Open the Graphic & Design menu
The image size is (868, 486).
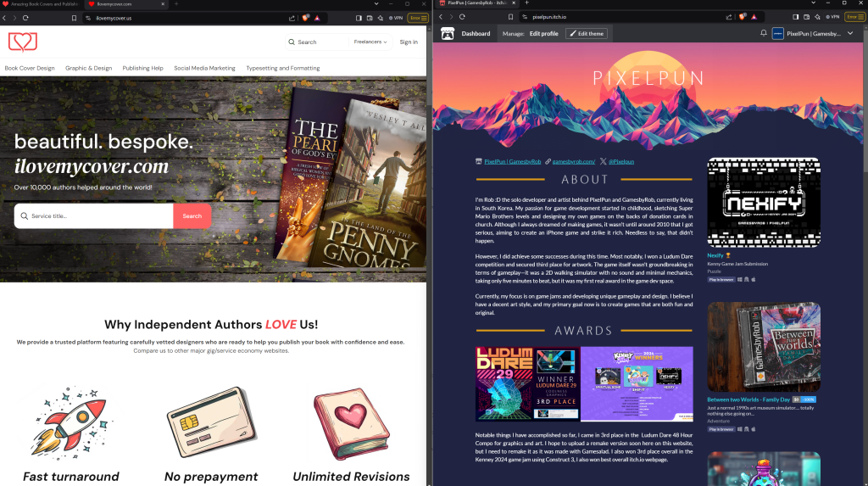coord(88,68)
